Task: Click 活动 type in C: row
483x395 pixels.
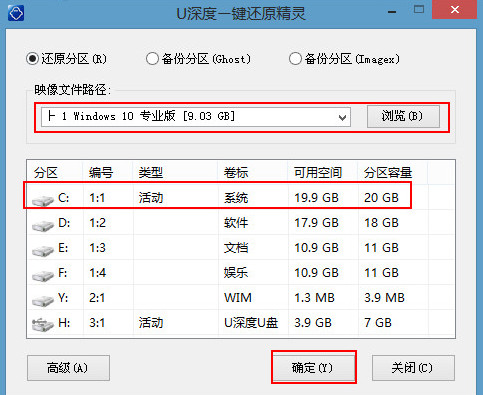Action: (x=151, y=198)
